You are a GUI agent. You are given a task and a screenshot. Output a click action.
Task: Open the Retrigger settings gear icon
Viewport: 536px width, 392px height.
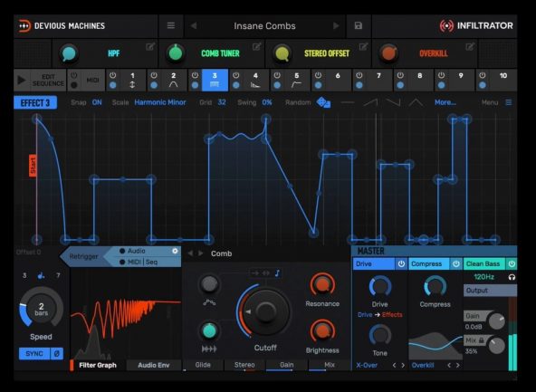[x=175, y=251]
